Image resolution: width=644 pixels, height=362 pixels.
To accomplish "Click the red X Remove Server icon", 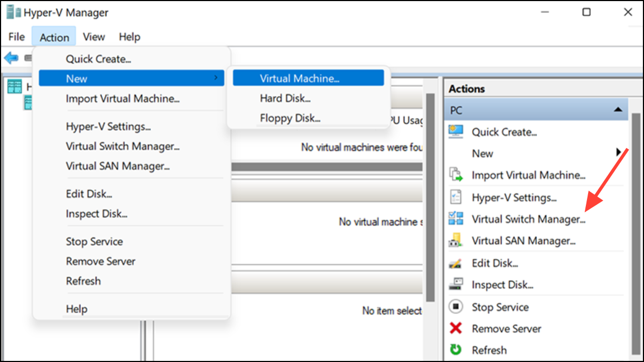I will (x=456, y=328).
